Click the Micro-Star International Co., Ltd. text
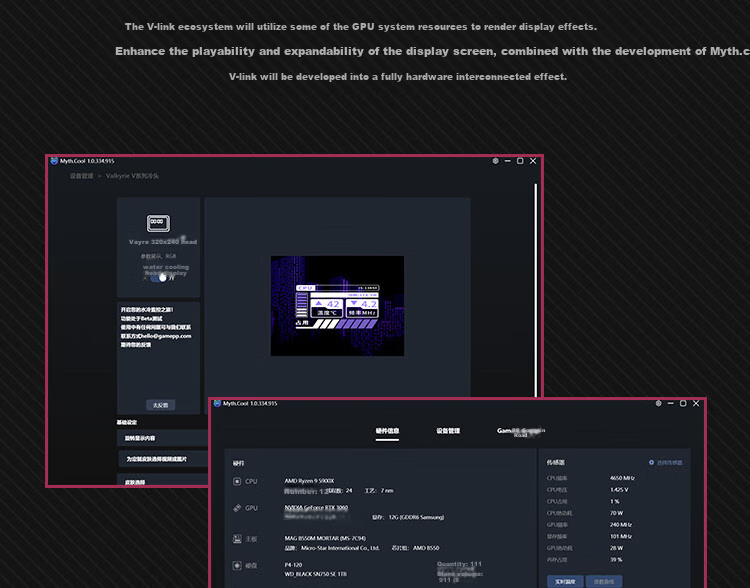This screenshot has width=750, height=588. pos(340,548)
